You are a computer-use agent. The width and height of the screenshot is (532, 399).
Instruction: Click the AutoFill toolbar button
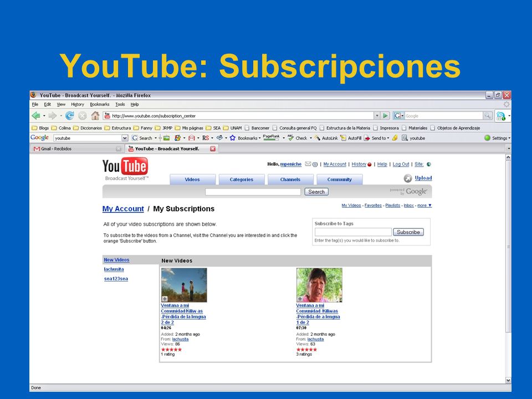point(351,138)
